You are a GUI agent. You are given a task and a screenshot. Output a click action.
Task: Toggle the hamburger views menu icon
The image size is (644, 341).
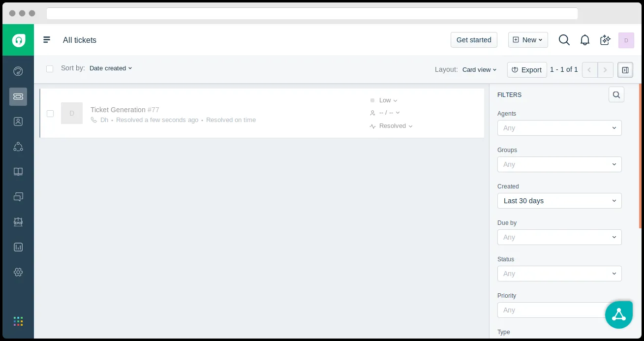click(47, 40)
